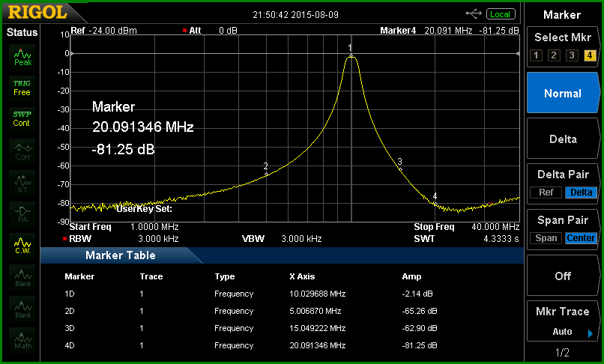
Task: Turn the marker Off
Action: [563, 276]
